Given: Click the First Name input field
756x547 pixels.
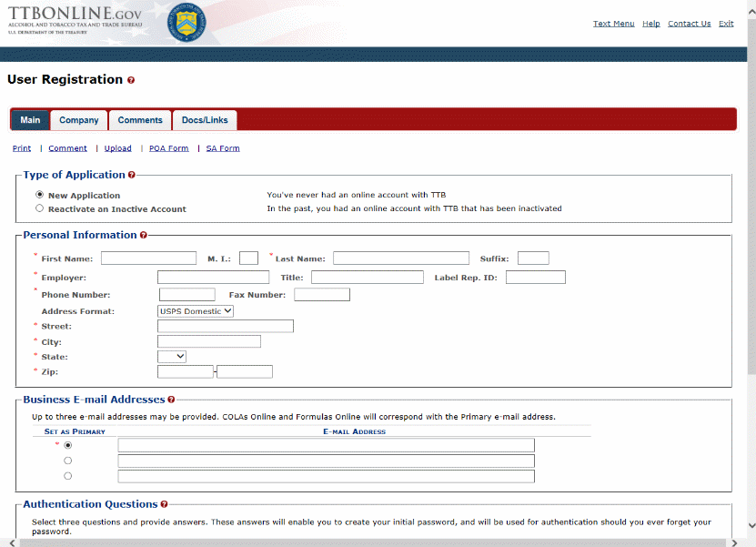Looking at the screenshot, I should click(148, 258).
